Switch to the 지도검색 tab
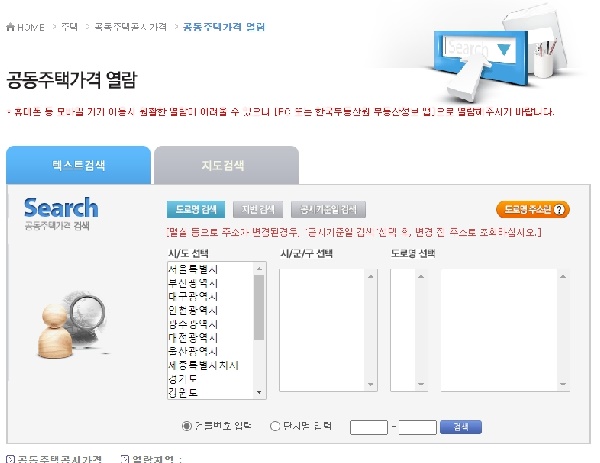This screenshot has width=600, height=463. (226, 165)
